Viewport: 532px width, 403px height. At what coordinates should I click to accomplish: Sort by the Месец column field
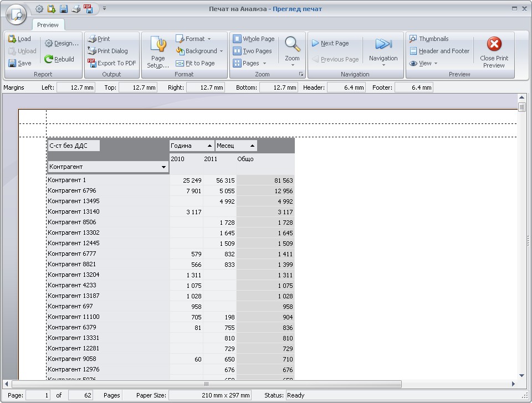pyautogui.click(x=236, y=146)
